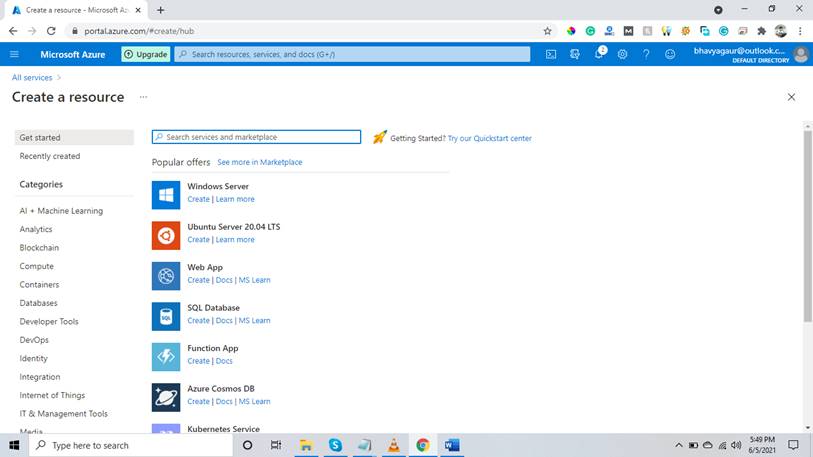This screenshot has width=813, height=457.
Task: Open the Blockchain category
Action: tap(39, 248)
